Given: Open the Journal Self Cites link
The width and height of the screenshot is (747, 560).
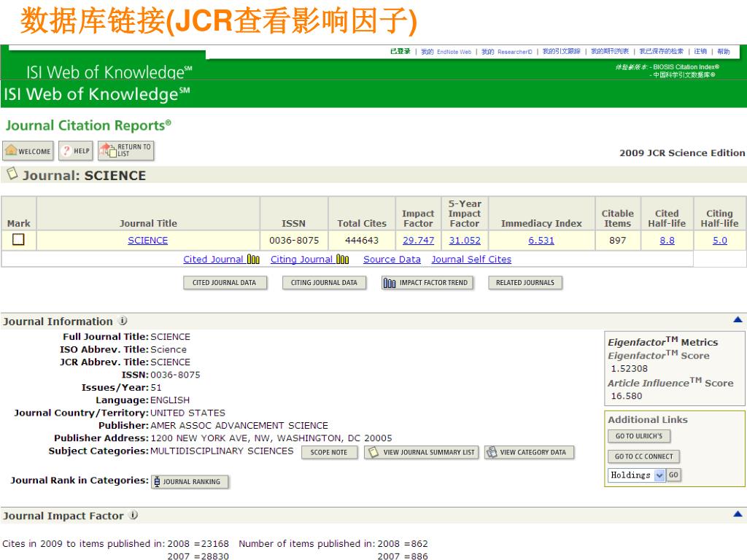Looking at the screenshot, I should click(471, 259).
